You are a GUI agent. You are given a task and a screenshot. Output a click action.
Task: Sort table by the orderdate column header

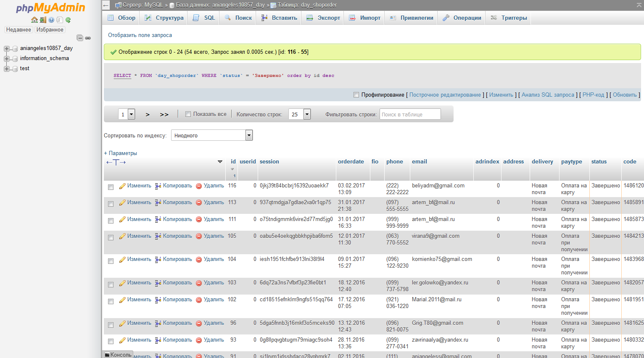351,162
